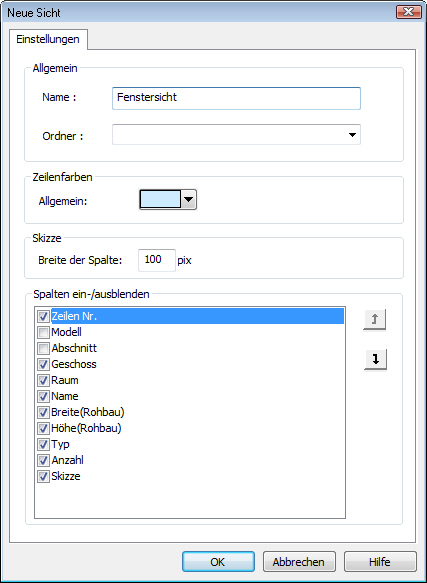Image resolution: width=427 pixels, height=583 pixels.
Task: Expand the Allgemein row color dropdown arrow
Action: [x=189, y=200]
